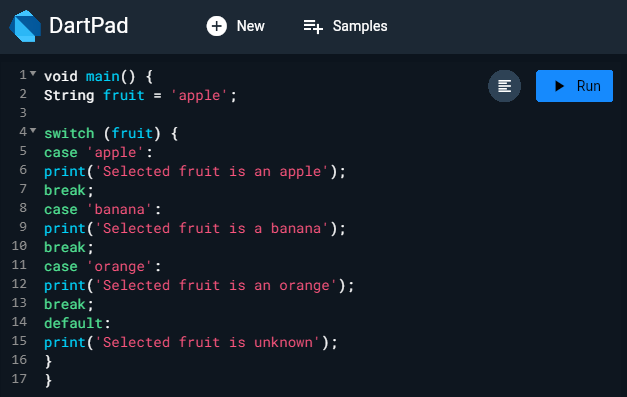Collapse the switch block fold arrow
Image resolution: width=627 pixels, height=397 pixels.
(x=33, y=130)
